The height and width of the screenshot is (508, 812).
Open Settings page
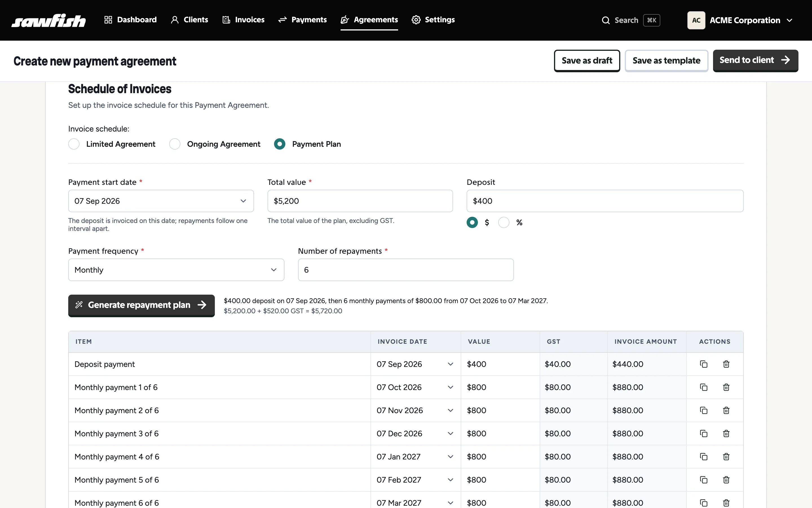pyautogui.click(x=433, y=20)
